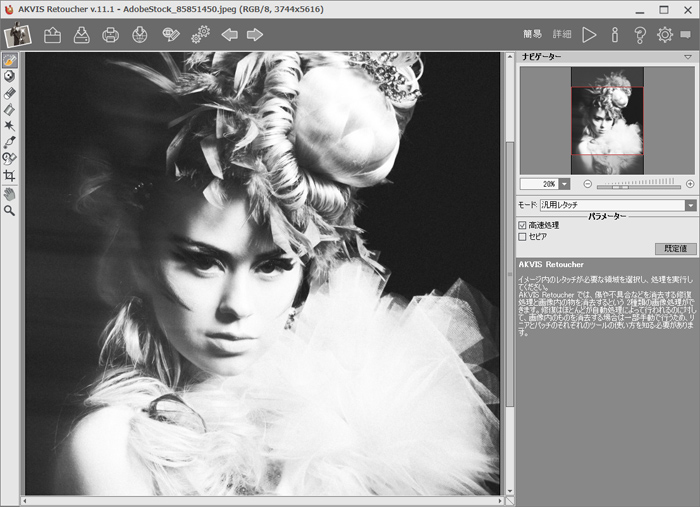
Task: Click the 既定値 default button
Action: (x=675, y=249)
